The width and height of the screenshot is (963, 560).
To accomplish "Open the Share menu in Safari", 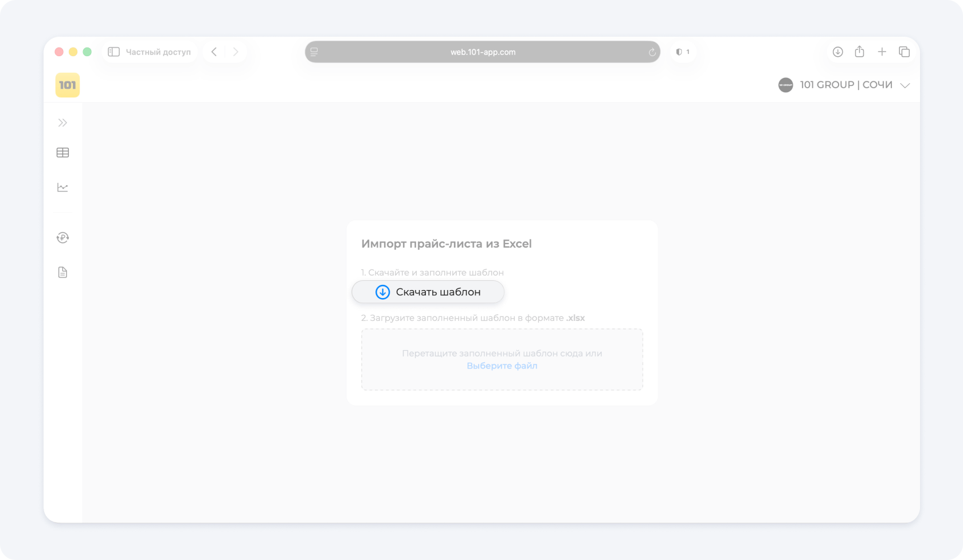I will point(859,52).
